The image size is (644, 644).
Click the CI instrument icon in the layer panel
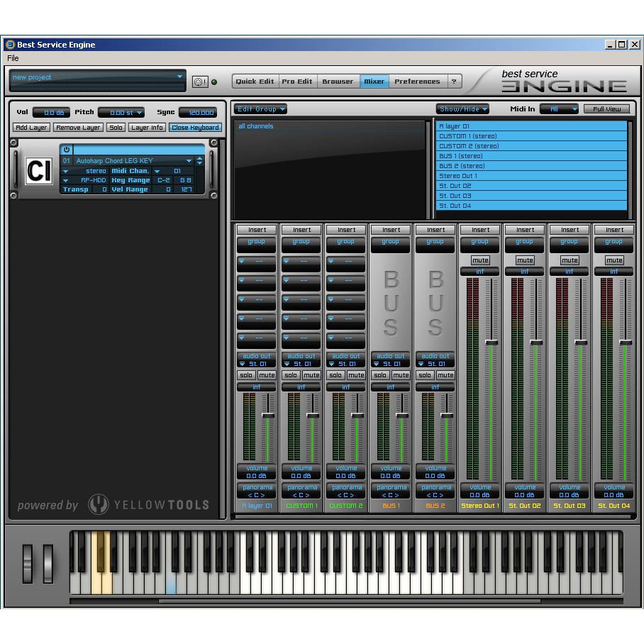point(38,171)
